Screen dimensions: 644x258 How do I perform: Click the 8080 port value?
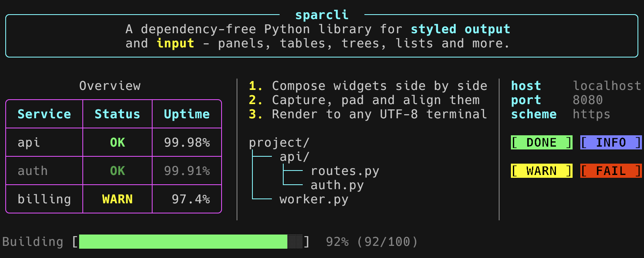[x=588, y=100]
